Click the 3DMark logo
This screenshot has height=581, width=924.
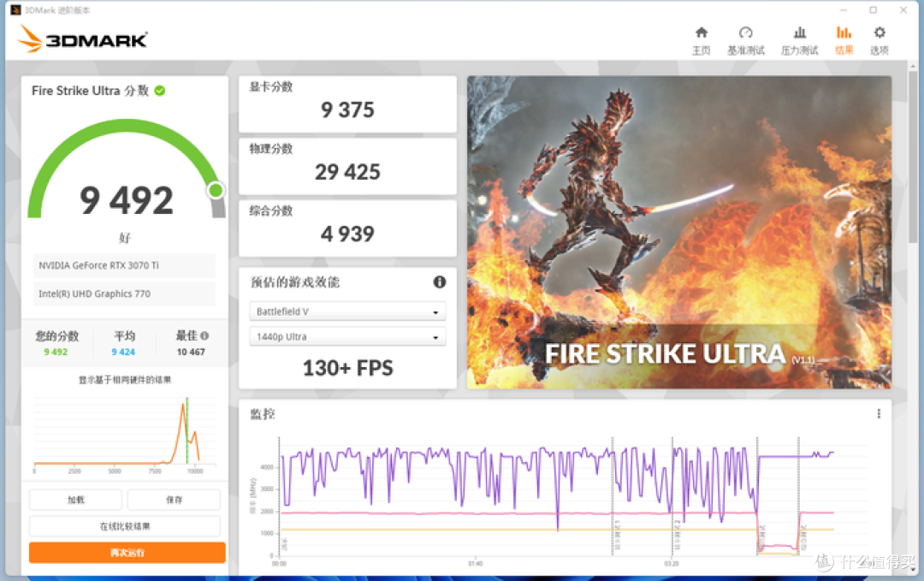coord(82,39)
